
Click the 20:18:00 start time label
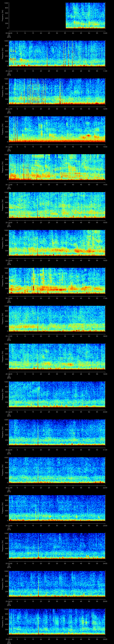pos(9,374)
